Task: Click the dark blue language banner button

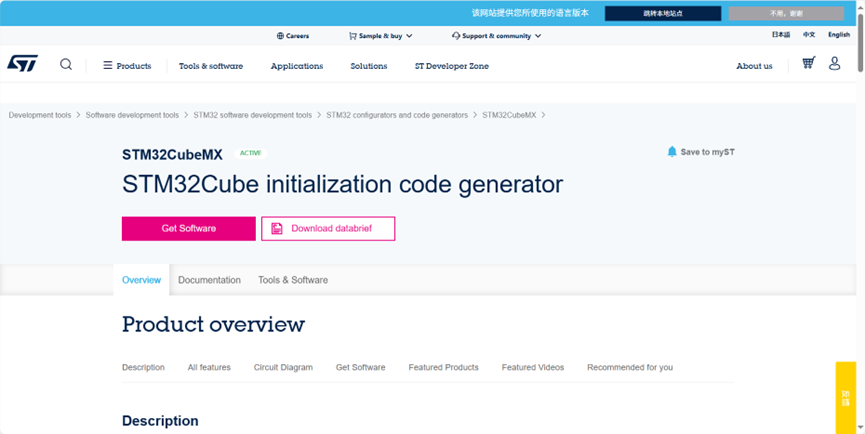Action: 663,13
